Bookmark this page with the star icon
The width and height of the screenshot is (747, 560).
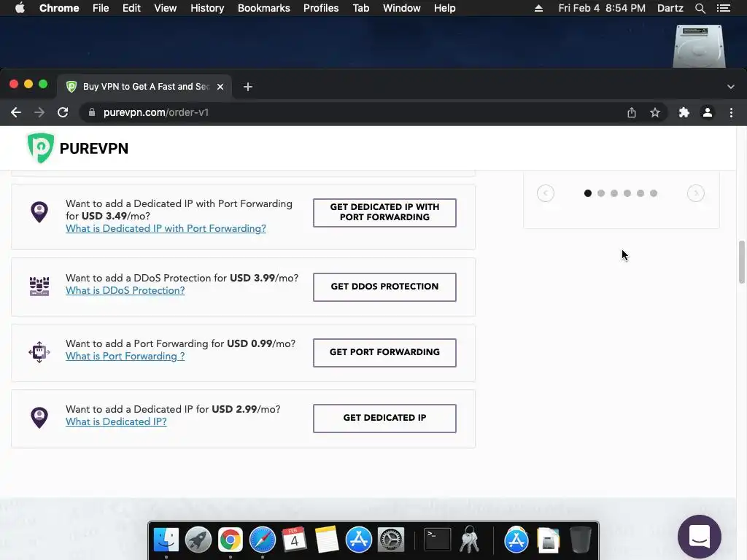[x=655, y=112]
